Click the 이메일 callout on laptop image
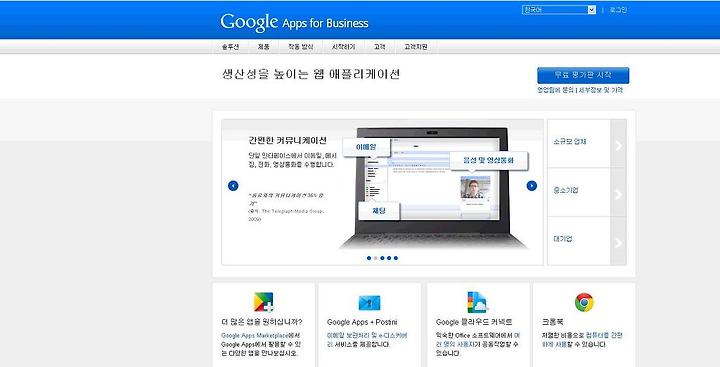The width and height of the screenshot is (720, 367). point(366,147)
